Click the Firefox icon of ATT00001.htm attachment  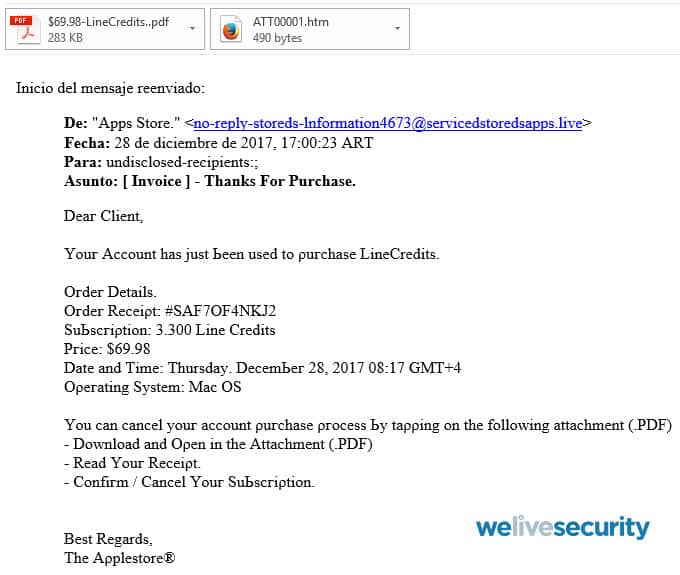[x=231, y=29]
